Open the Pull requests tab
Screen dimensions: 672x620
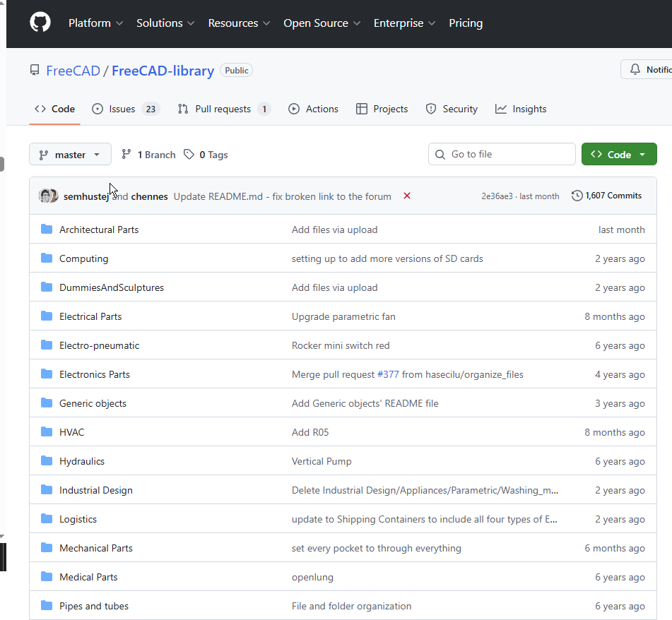click(223, 109)
